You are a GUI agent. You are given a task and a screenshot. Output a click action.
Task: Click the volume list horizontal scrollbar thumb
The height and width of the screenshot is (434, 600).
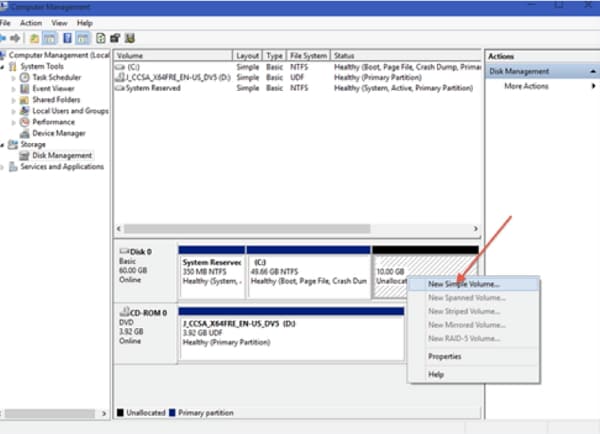(x=247, y=229)
